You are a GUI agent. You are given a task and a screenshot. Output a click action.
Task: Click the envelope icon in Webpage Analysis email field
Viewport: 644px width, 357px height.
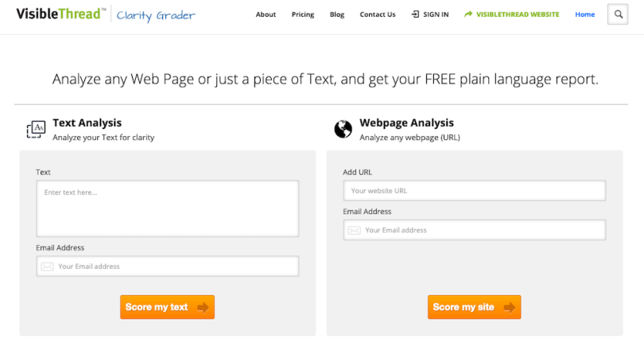click(x=355, y=231)
